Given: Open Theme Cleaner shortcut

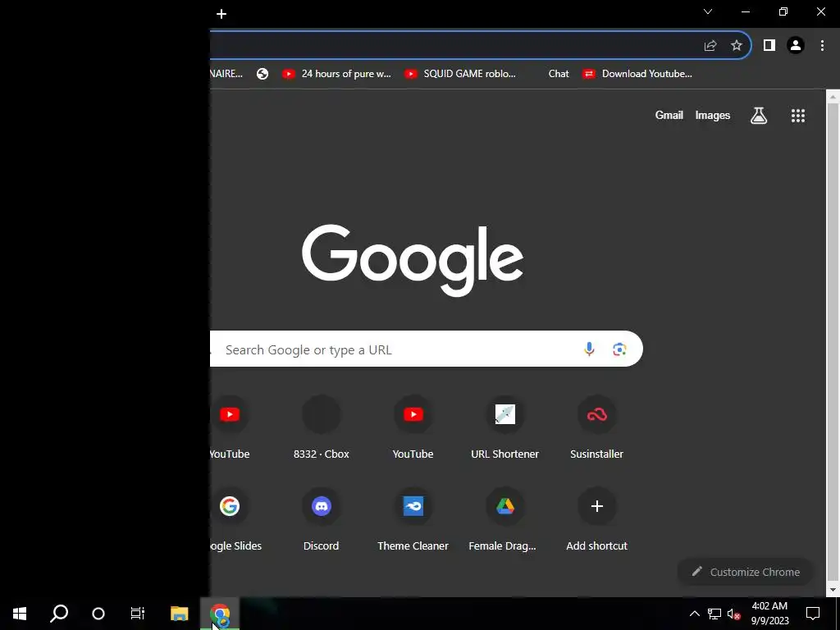Looking at the screenshot, I should [x=413, y=520].
